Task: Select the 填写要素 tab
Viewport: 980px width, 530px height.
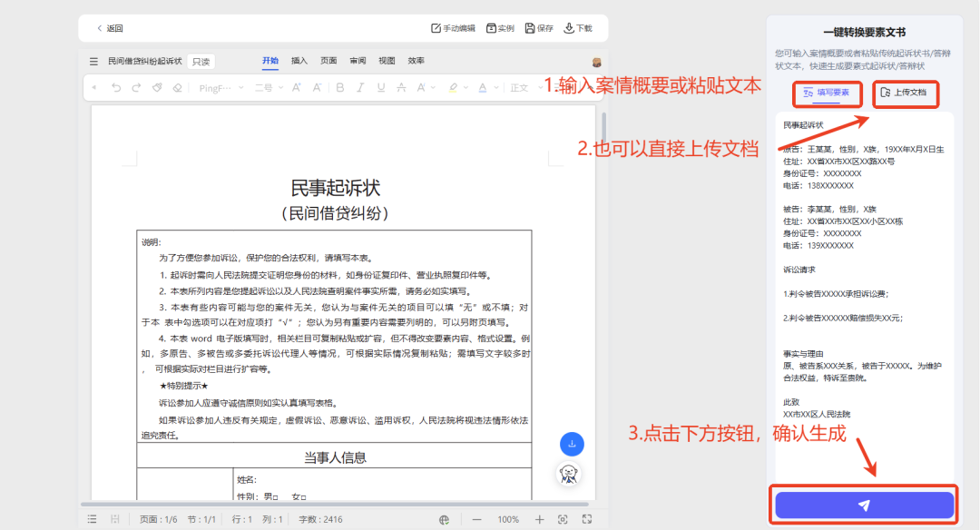Action: point(827,93)
